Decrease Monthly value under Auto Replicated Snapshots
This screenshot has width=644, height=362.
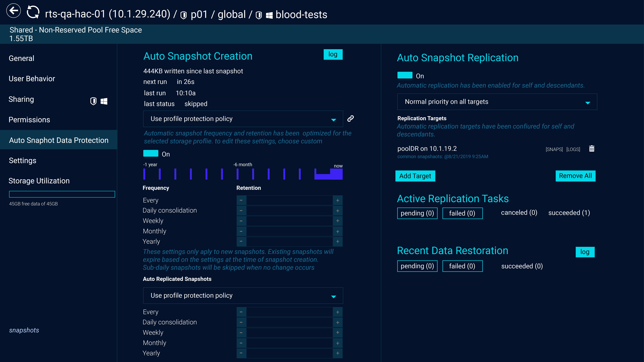pyautogui.click(x=241, y=343)
